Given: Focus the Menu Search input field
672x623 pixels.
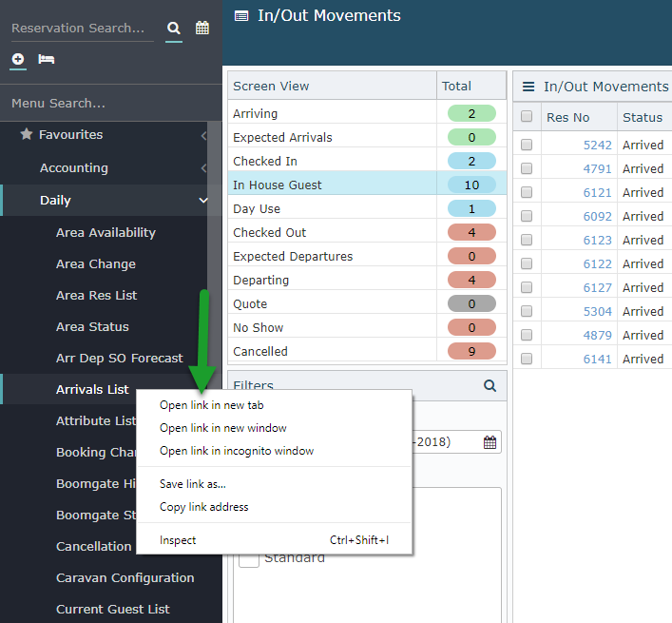Looking at the screenshot, I should click(x=111, y=103).
